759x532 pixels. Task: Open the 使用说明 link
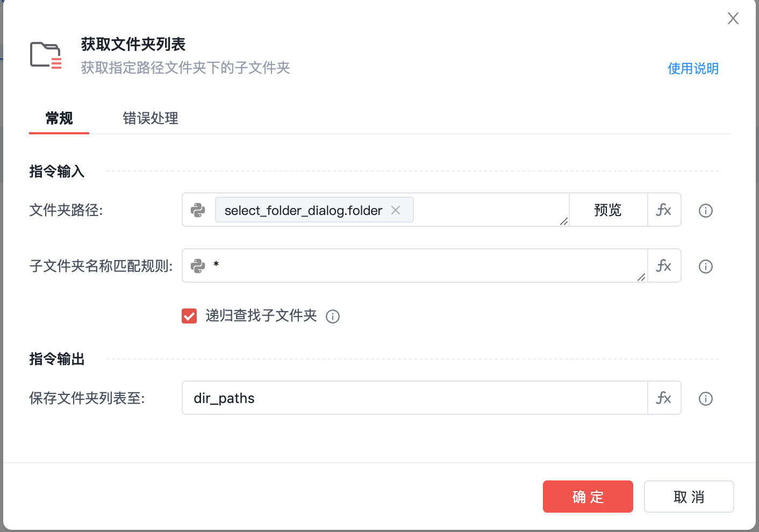[693, 69]
